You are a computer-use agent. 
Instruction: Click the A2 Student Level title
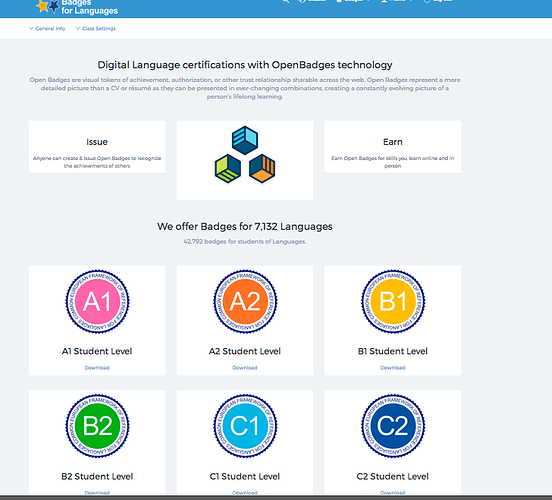point(245,351)
